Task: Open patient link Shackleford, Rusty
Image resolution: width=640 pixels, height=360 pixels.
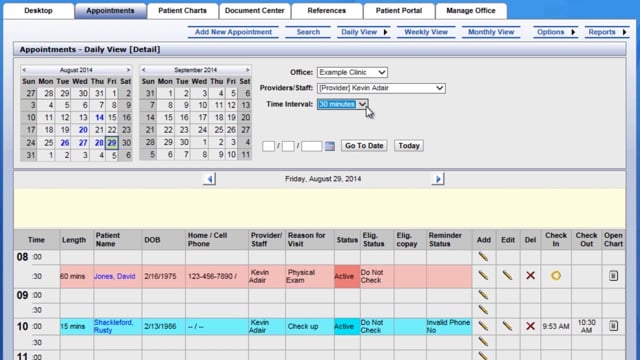Action: coord(113,326)
